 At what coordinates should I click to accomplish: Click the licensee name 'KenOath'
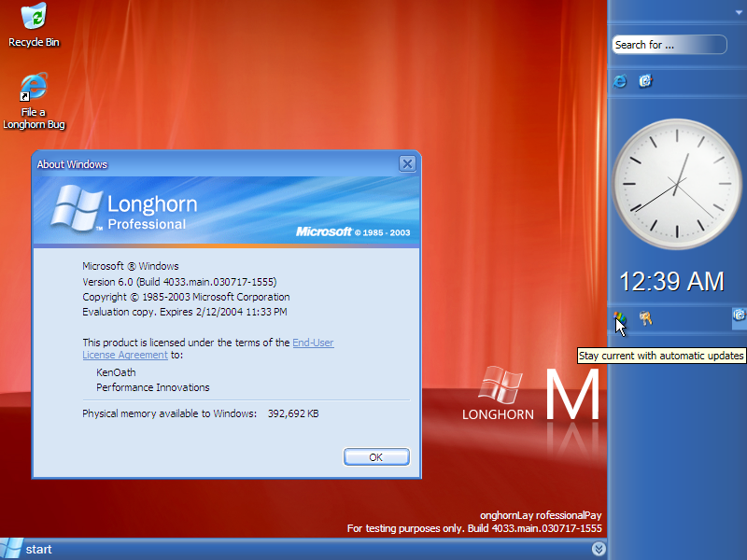click(116, 372)
